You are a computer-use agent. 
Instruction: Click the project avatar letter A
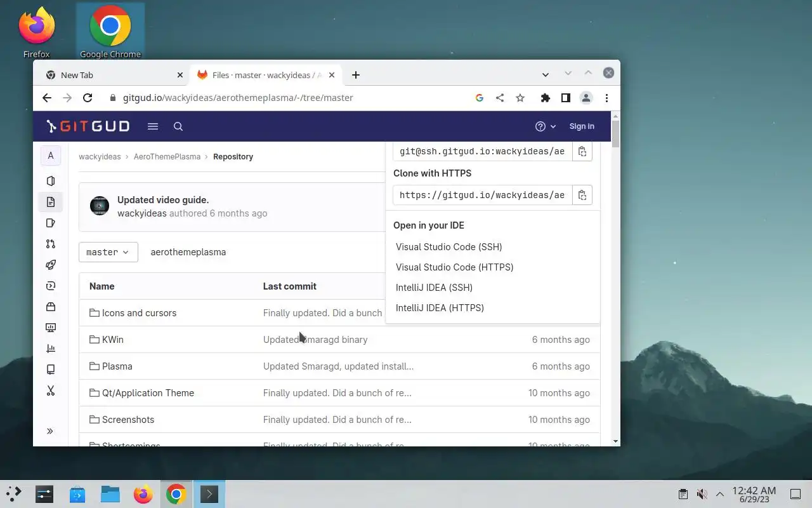coord(51,156)
